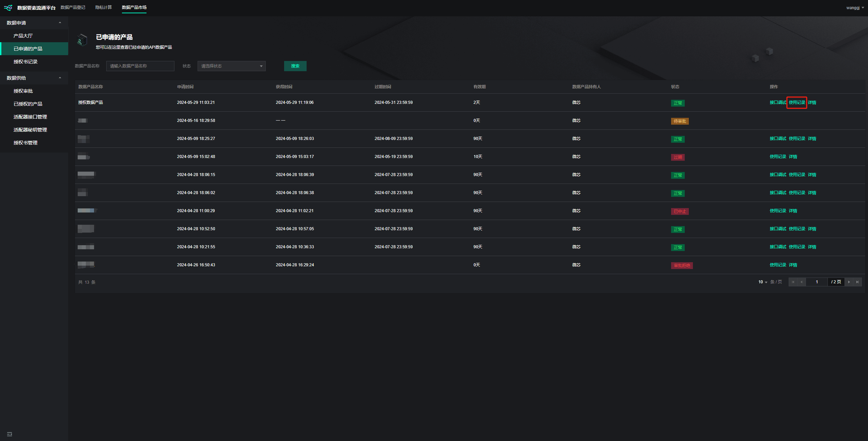Switch to the 数据产品登记 top tab
Screen dimensions: 868x441
(73, 7)
